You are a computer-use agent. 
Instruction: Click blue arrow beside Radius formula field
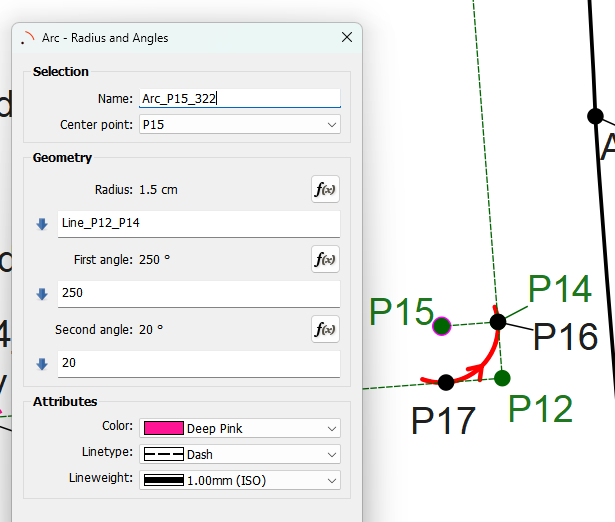pos(42,224)
